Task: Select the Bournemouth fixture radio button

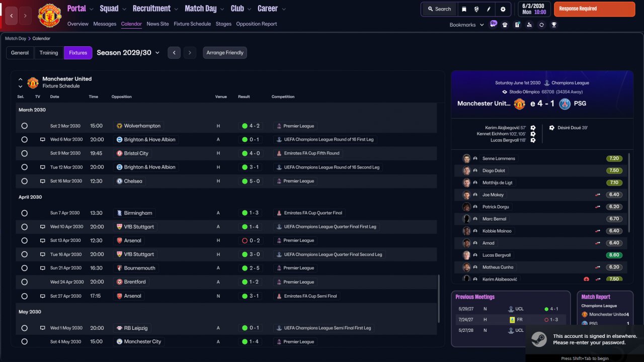Action: [x=24, y=268]
